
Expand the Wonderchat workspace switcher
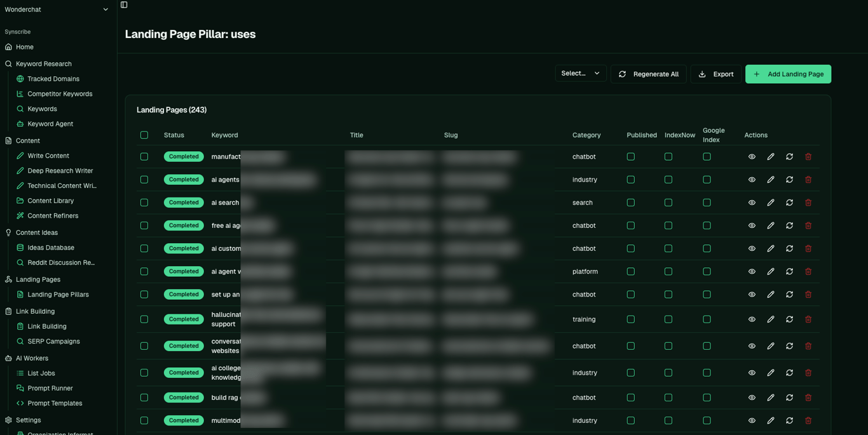point(57,10)
